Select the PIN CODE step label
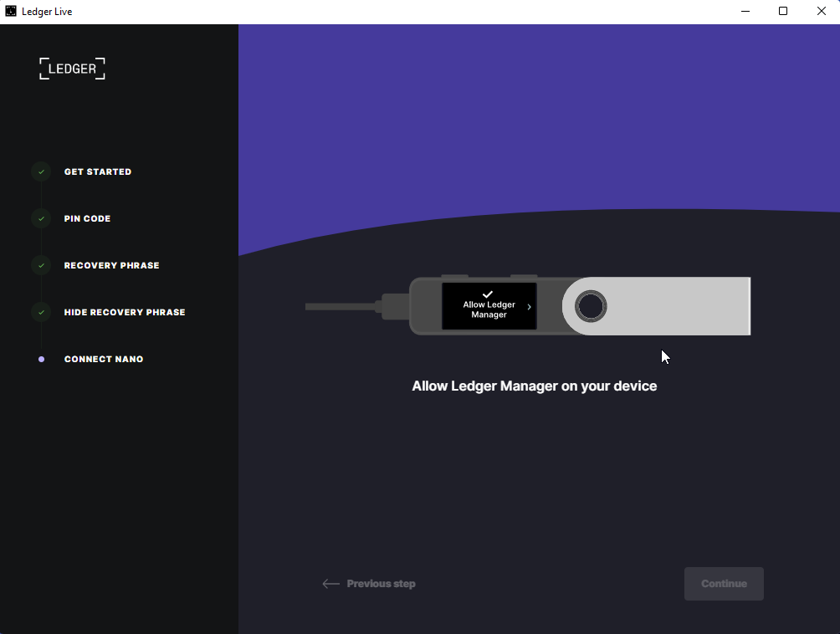This screenshot has width=840, height=634. click(87, 218)
